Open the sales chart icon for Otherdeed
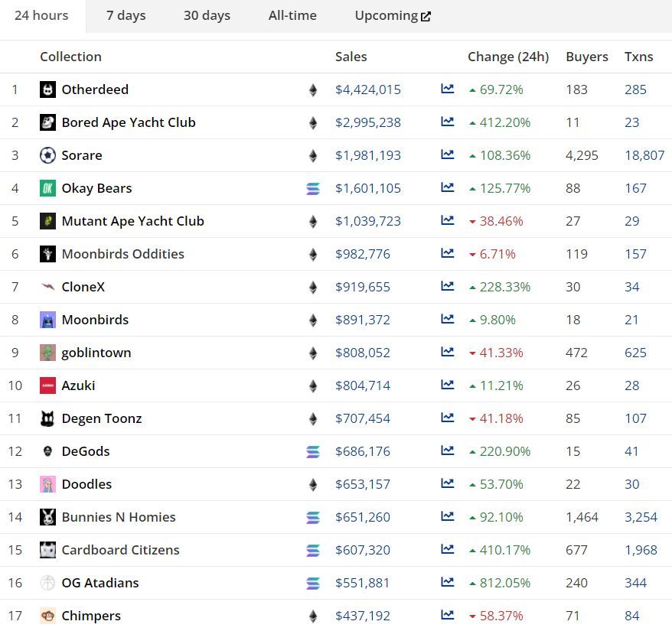 click(x=448, y=89)
